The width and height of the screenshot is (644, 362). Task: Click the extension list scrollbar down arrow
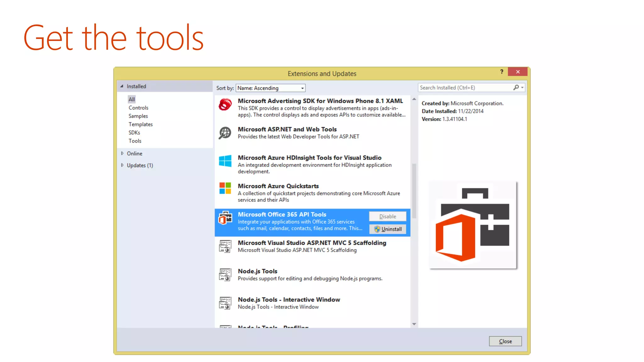pyautogui.click(x=414, y=324)
